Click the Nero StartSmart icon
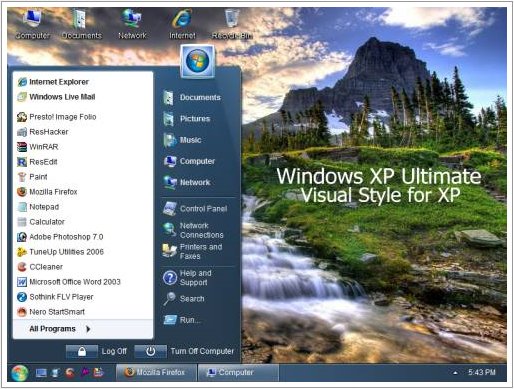514x389 pixels. 22,312
